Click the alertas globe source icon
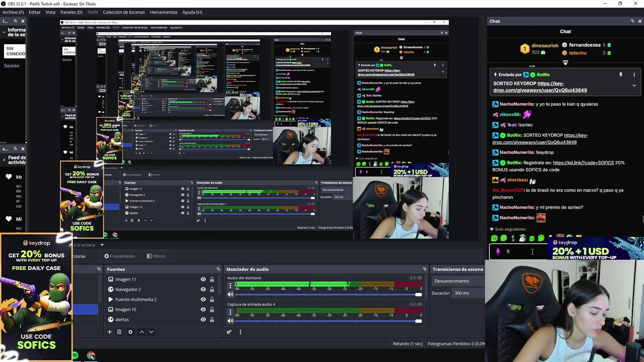 [111, 319]
